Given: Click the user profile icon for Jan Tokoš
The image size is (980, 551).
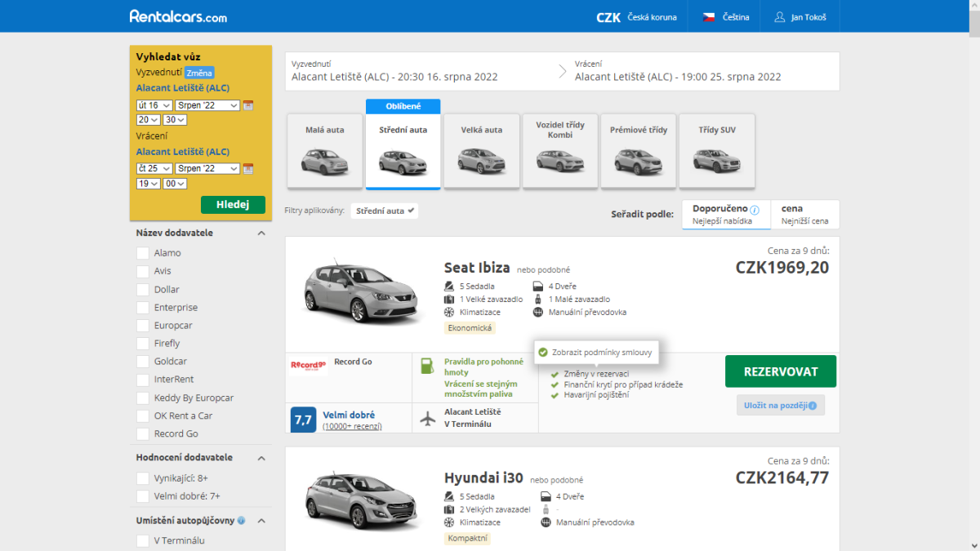Looking at the screenshot, I should coord(780,17).
